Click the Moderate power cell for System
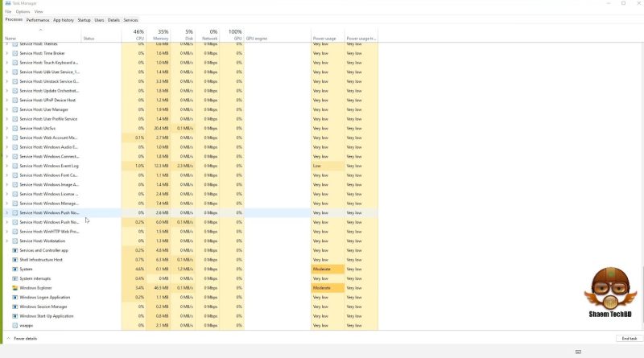 point(328,270)
